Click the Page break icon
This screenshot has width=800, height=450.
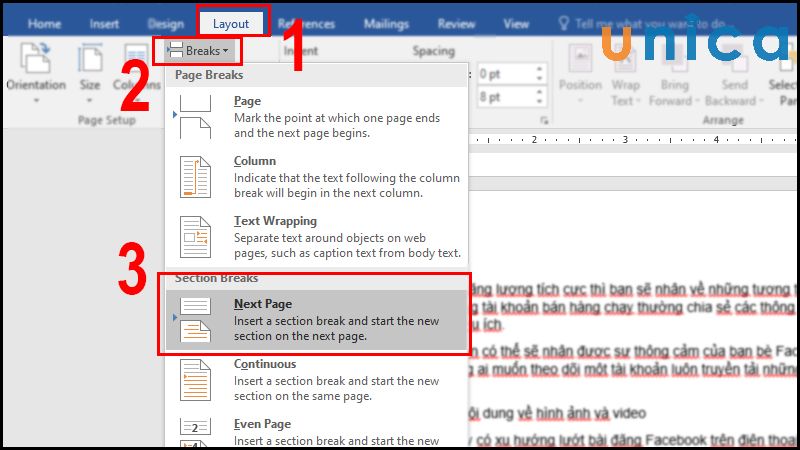pyautogui.click(x=195, y=117)
